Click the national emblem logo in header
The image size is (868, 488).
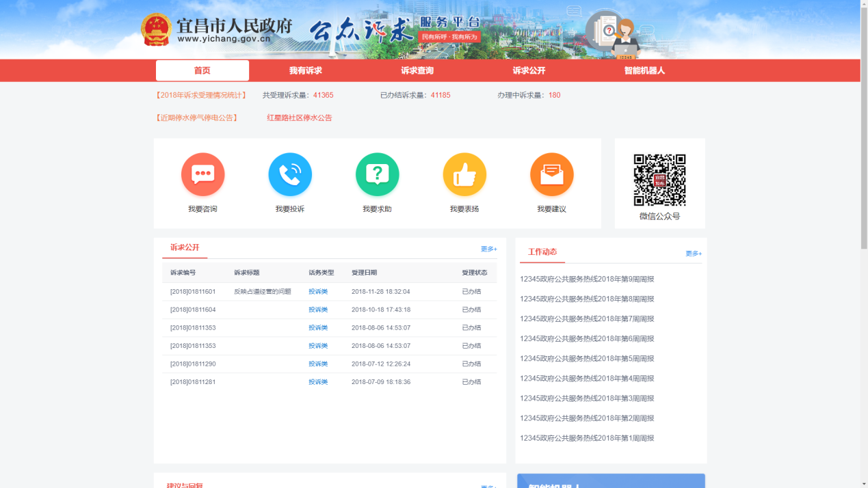click(156, 30)
